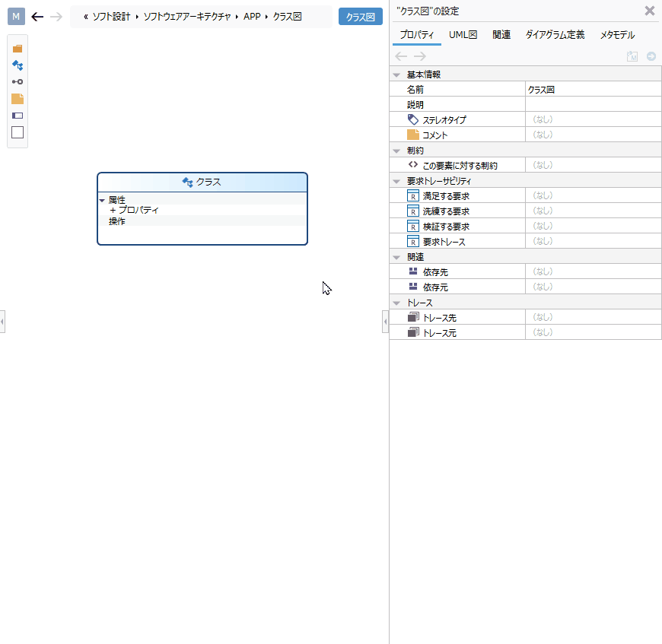Click the この要素に対する制約 value (なし)
The image size is (662, 644).
pyautogui.click(x=543, y=165)
